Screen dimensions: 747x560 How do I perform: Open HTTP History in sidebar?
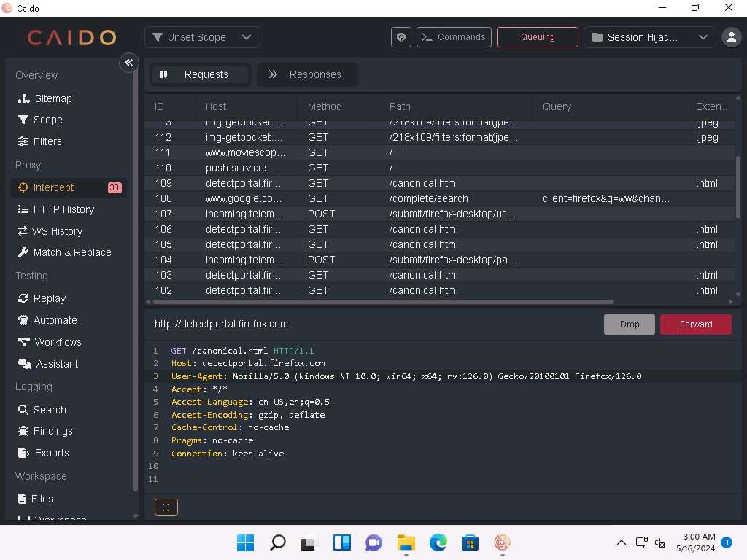point(63,209)
